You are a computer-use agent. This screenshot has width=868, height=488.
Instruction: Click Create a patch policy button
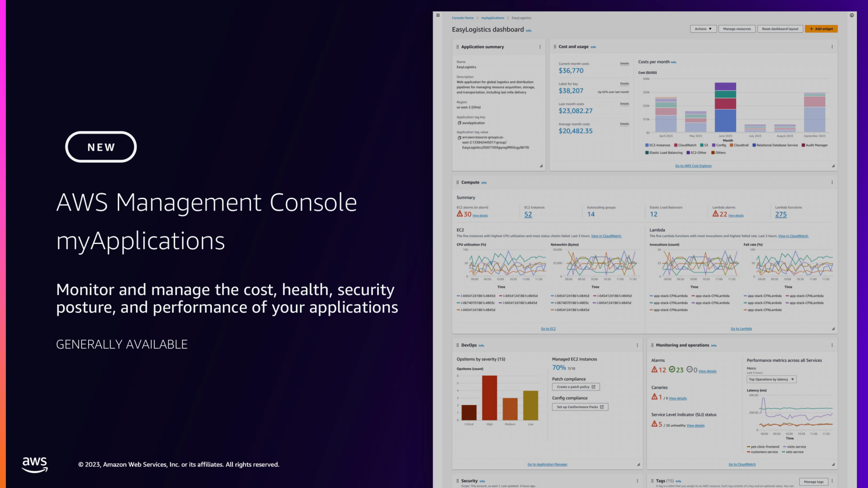tap(576, 387)
